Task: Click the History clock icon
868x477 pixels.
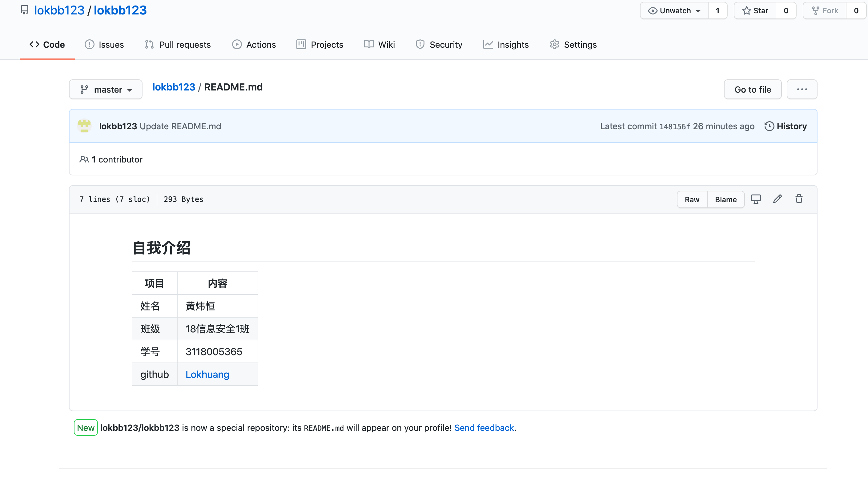Action: pos(769,126)
